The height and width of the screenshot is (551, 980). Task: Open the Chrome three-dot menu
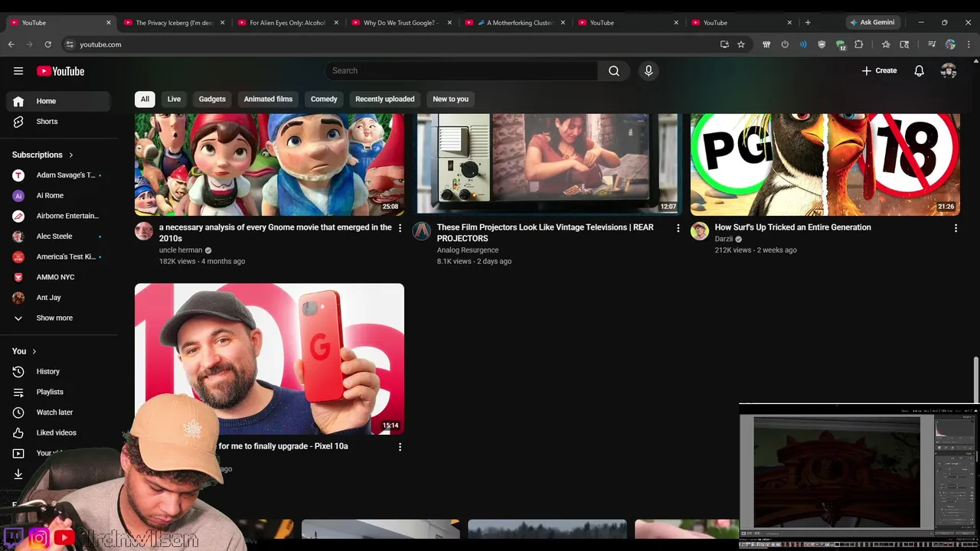[x=969, y=44]
